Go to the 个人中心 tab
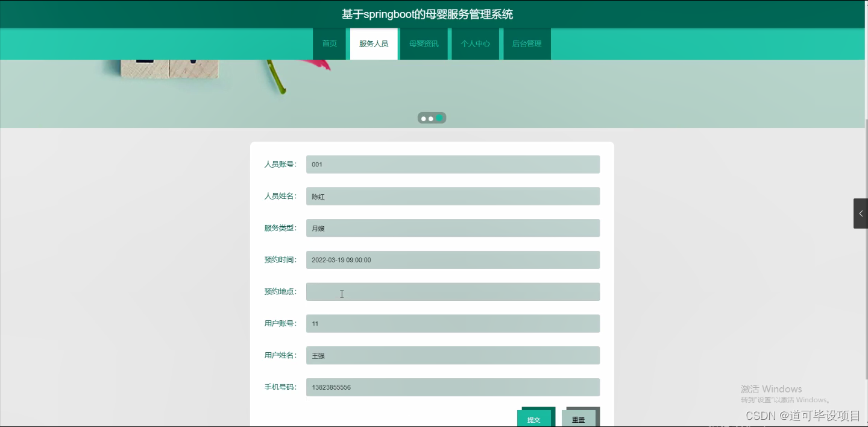 [x=476, y=43]
